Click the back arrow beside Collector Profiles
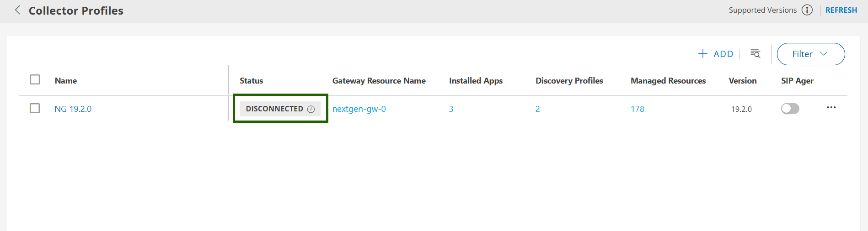Viewport: 868px width, 231px height. click(17, 10)
